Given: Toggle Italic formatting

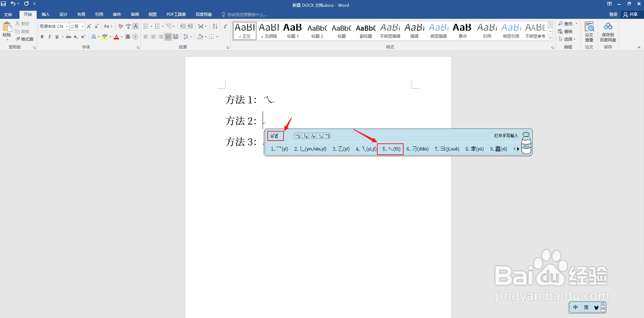Looking at the screenshot, I should coord(49,37).
